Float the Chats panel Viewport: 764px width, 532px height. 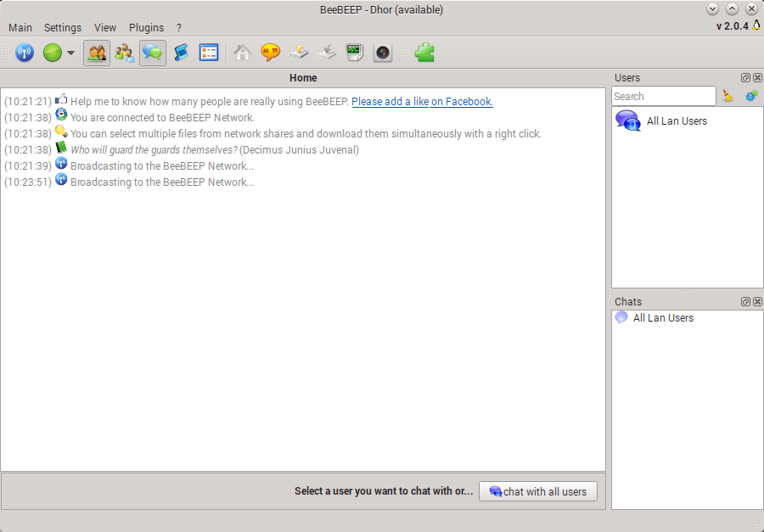(745, 302)
